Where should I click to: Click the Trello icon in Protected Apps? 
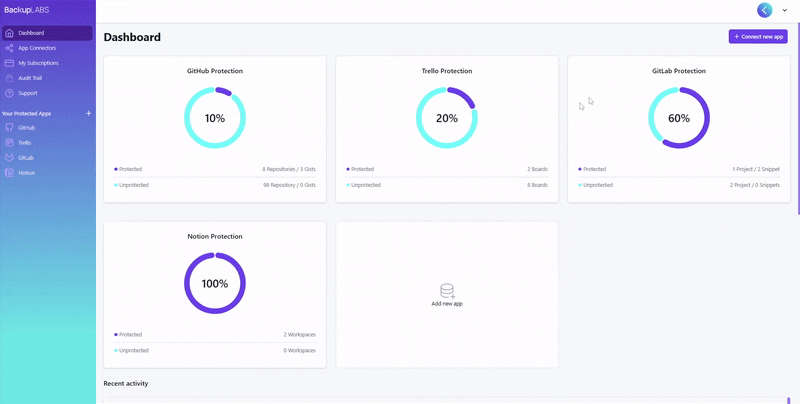pos(9,143)
